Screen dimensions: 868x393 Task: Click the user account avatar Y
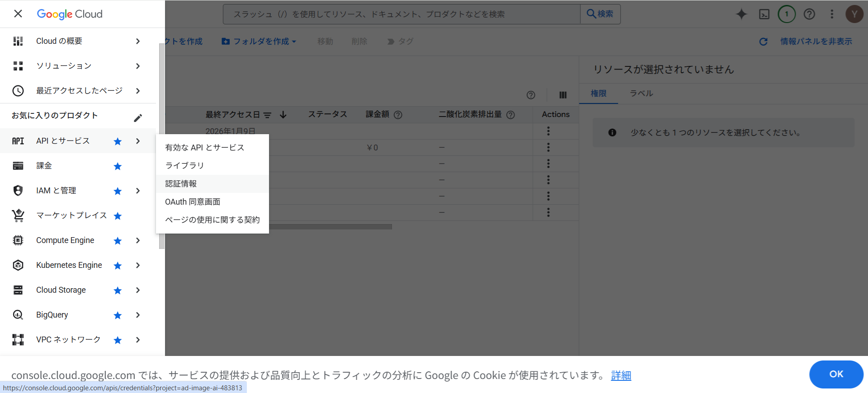click(x=854, y=14)
